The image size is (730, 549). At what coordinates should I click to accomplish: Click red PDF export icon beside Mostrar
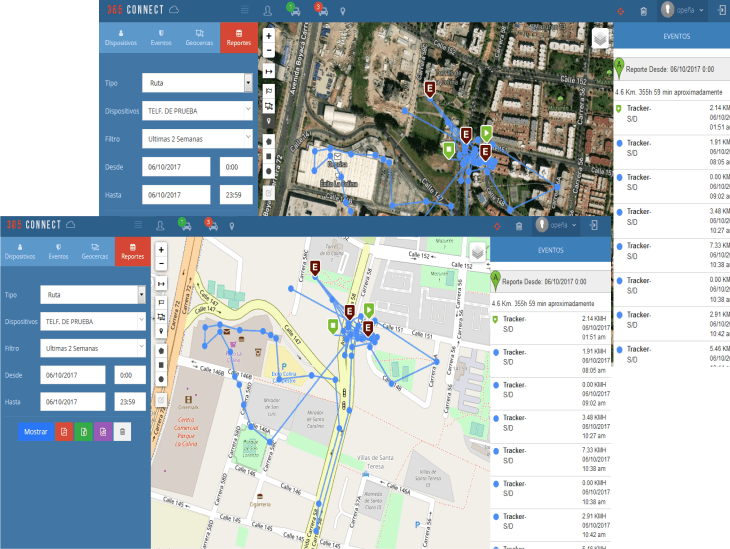(64, 432)
